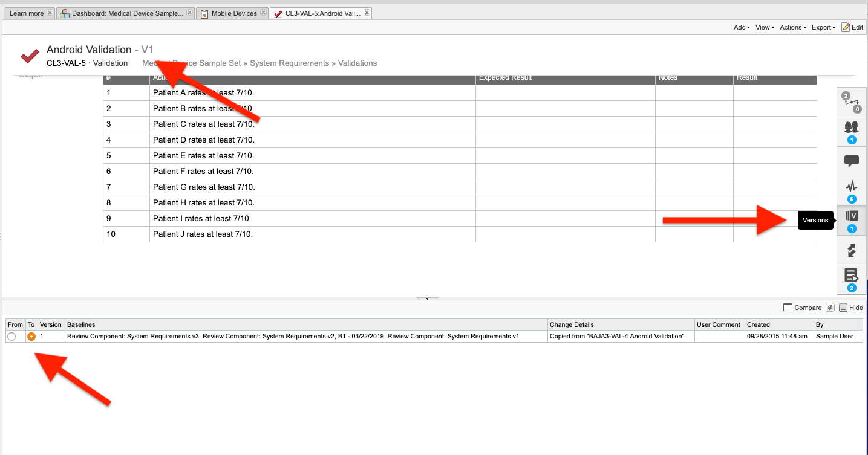
Task: Click the refresh icon next to Compare
Action: (x=830, y=308)
